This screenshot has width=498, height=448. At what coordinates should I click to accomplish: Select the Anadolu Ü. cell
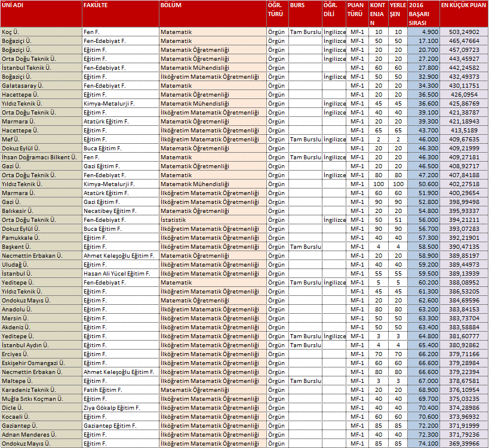click(x=41, y=310)
